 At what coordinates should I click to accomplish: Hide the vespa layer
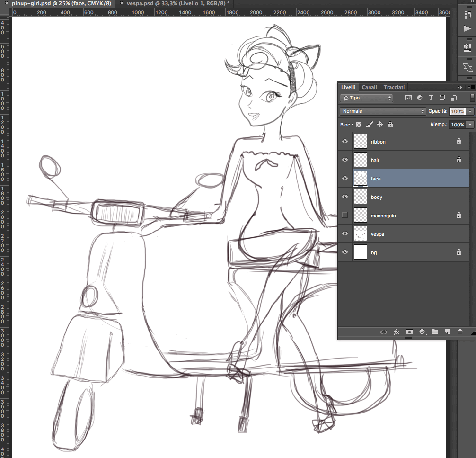(x=345, y=233)
